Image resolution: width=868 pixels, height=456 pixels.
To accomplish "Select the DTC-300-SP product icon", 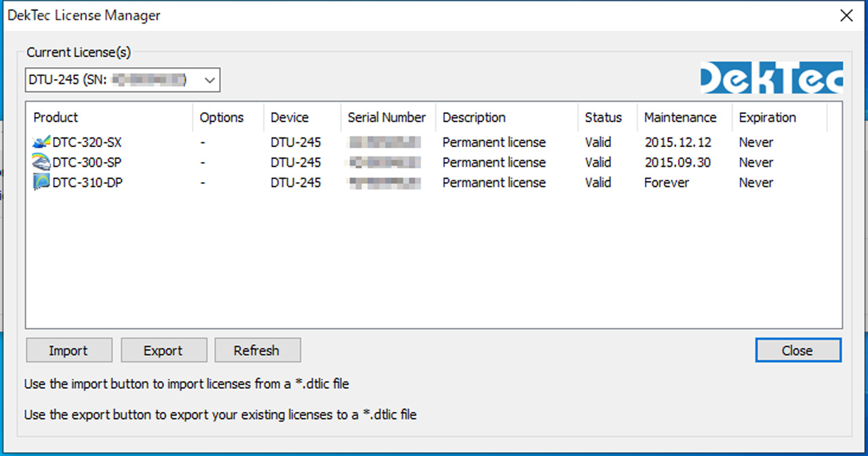I will (41, 162).
